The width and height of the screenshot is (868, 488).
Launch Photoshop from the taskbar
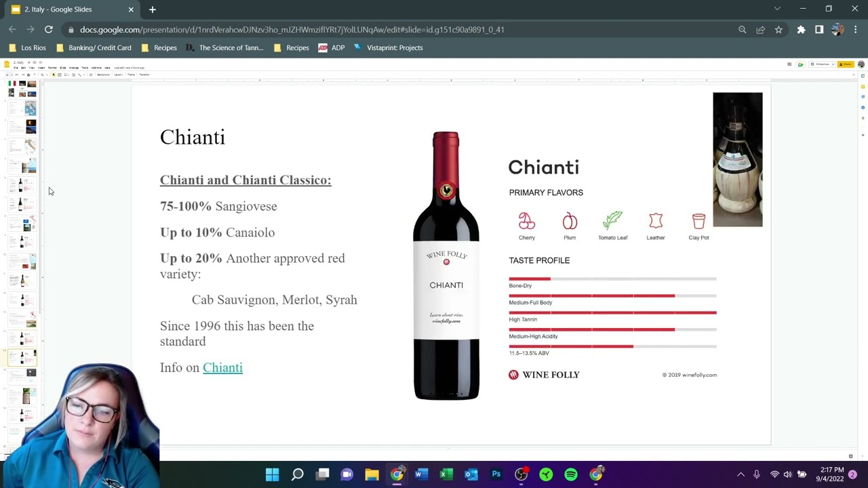(x=496, y=474)
